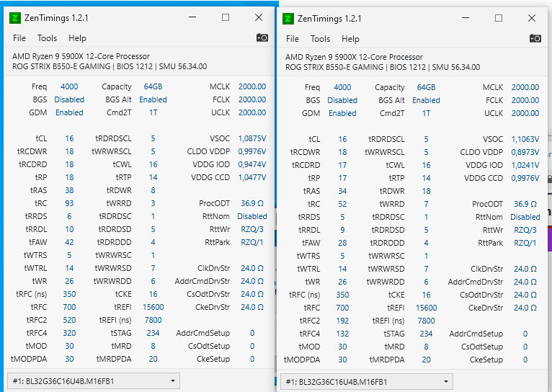Click tRC value 52 in right window
Image resolution: width=552 pixels, height=392 pixels.
[x=342, y=204]
